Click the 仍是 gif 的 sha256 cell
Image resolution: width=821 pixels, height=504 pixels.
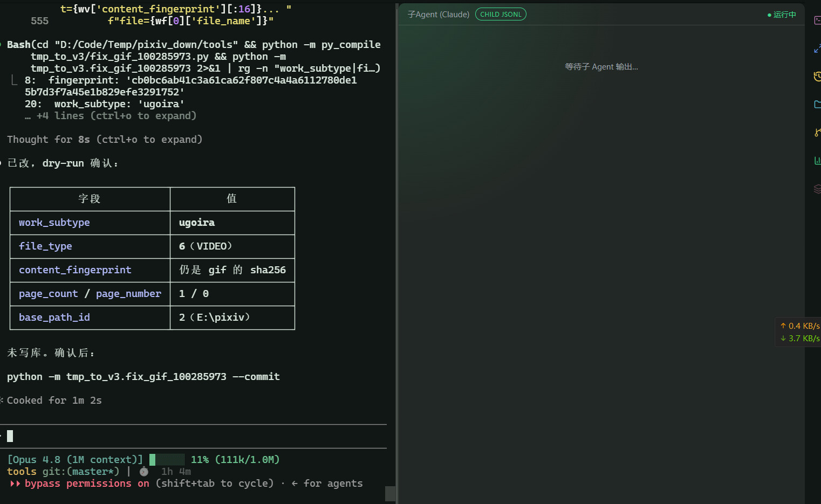[x=232, y=270]
